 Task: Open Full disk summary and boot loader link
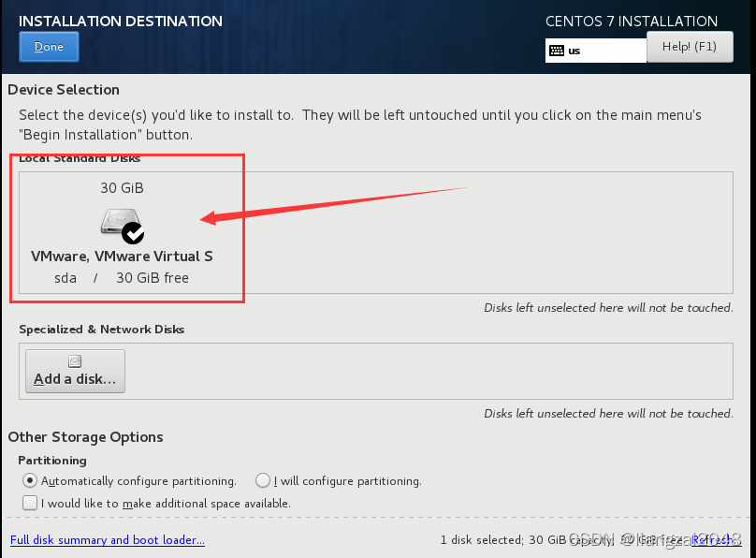[x=108, y=539]
